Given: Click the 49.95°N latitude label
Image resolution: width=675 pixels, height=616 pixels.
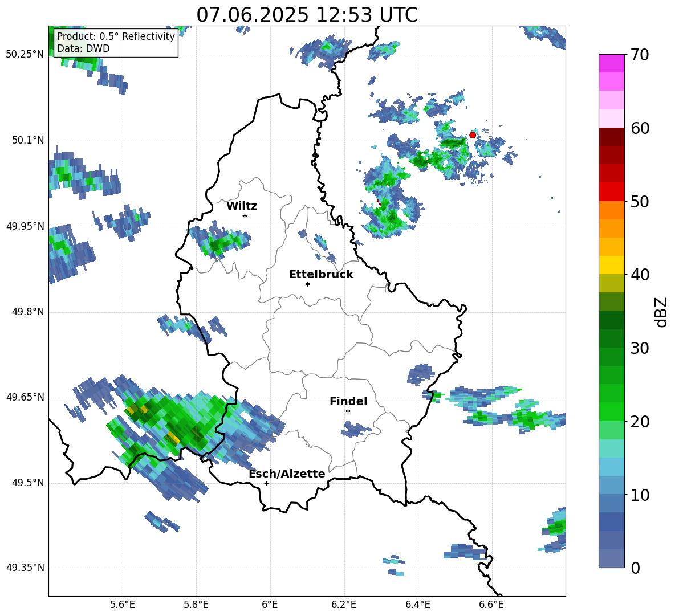Looking at the screenshot, I should 25,226.
